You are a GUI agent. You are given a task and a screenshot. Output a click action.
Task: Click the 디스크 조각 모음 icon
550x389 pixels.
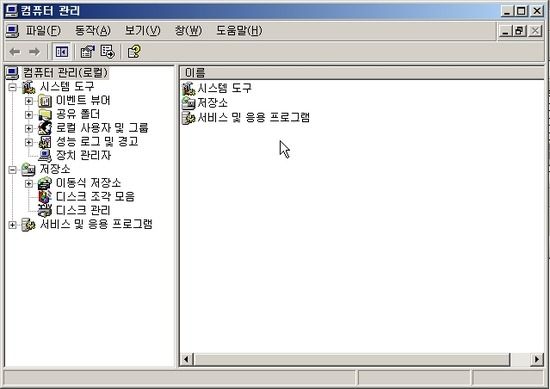(45, 197)
